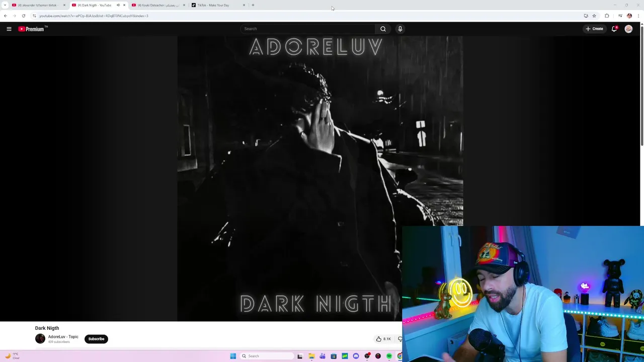Open AdoreLuv - Topic channel link
This screenshot has height=362, width=644.
click(x=63, y=337)
